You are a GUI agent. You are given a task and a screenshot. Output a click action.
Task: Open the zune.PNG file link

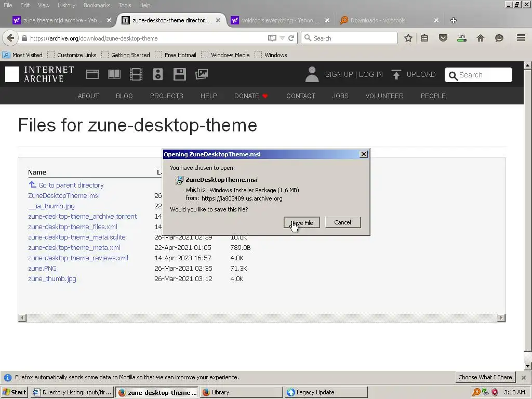coord(43,269)
